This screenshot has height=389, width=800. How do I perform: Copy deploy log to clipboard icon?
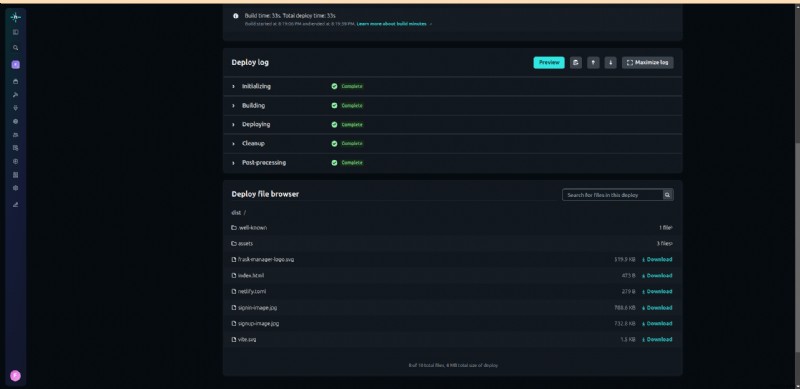[x=576, y=62]
